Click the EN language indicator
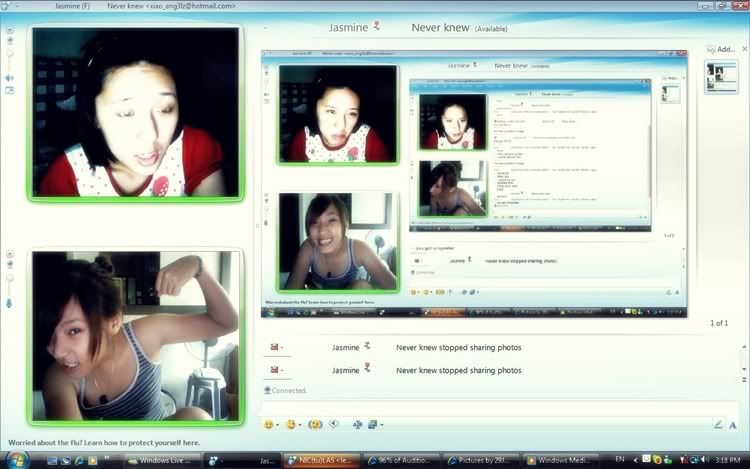Screen dimensions: 750x469 coord(619,459)
